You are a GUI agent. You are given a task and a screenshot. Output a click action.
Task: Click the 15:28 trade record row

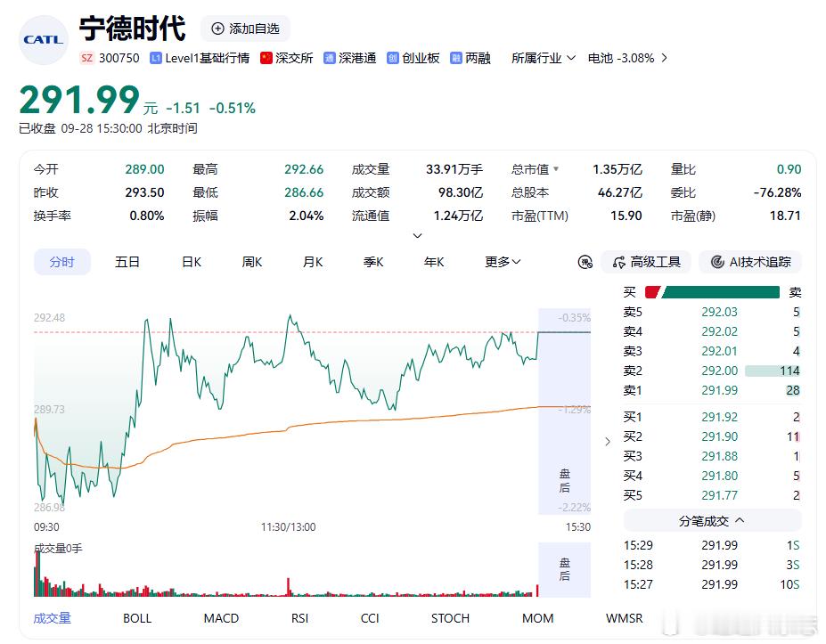point(712,565)
